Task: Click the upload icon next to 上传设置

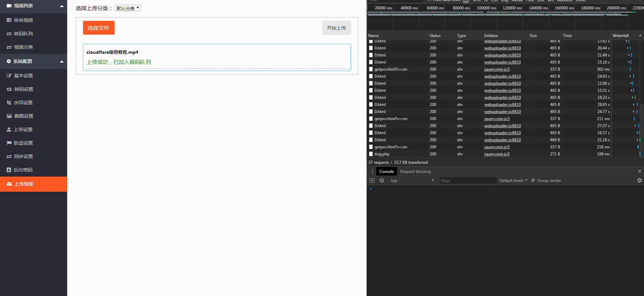Action: click(x=9, y=129)
